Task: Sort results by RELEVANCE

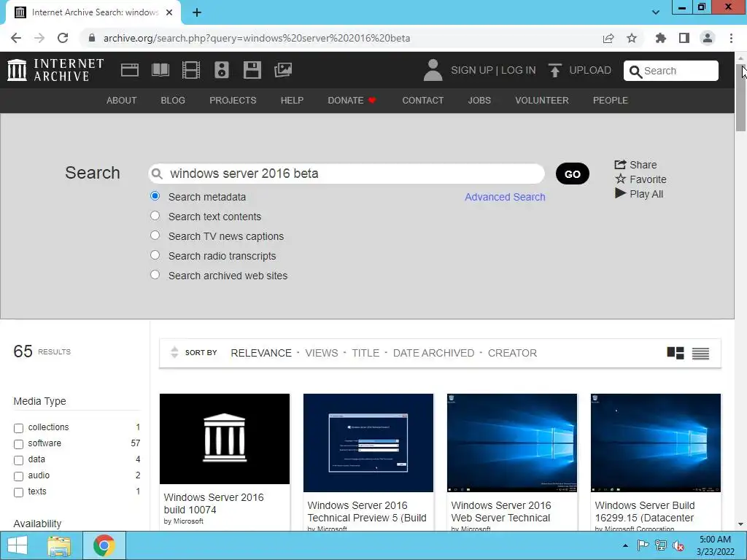Action: (261, 353)
